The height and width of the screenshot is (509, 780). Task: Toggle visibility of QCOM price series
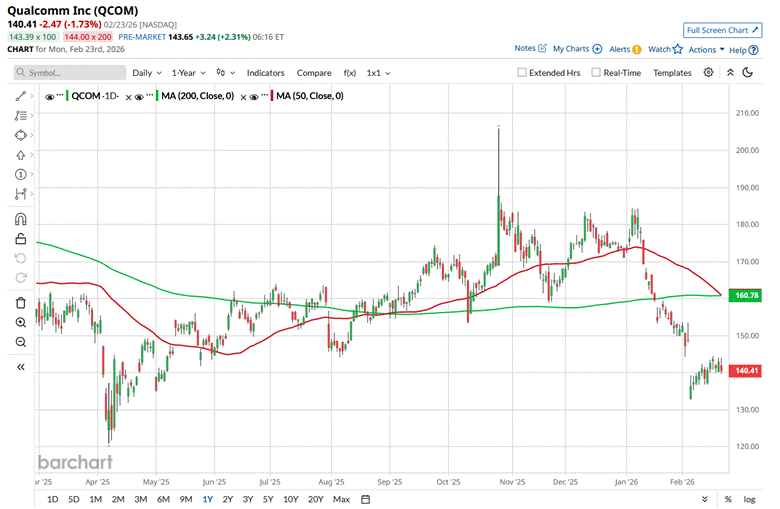(x=50, y=96)
